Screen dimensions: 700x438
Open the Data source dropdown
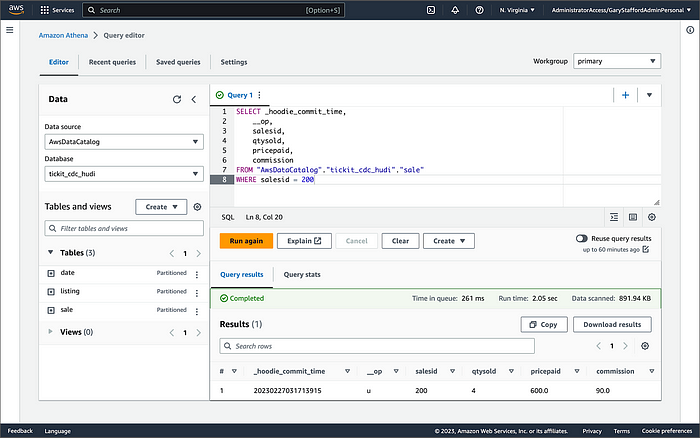(124, 142)
